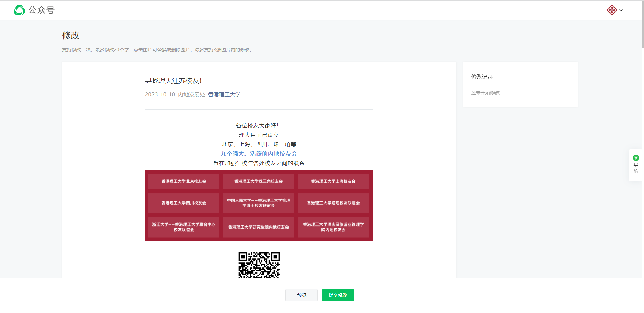
Task: Click the article title 寻找理大江苏校友!
Action: coord(173,81)
